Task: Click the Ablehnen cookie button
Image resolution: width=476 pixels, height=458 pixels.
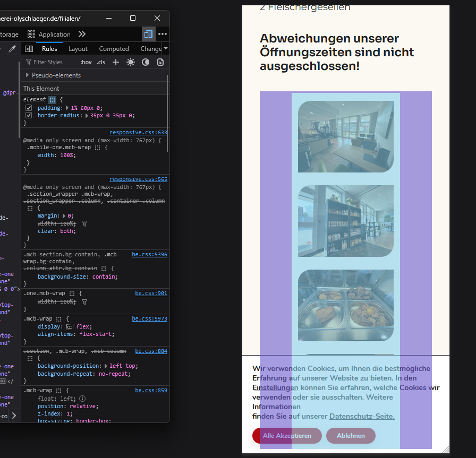Action: pyautogui.click(x=351, y=436)
